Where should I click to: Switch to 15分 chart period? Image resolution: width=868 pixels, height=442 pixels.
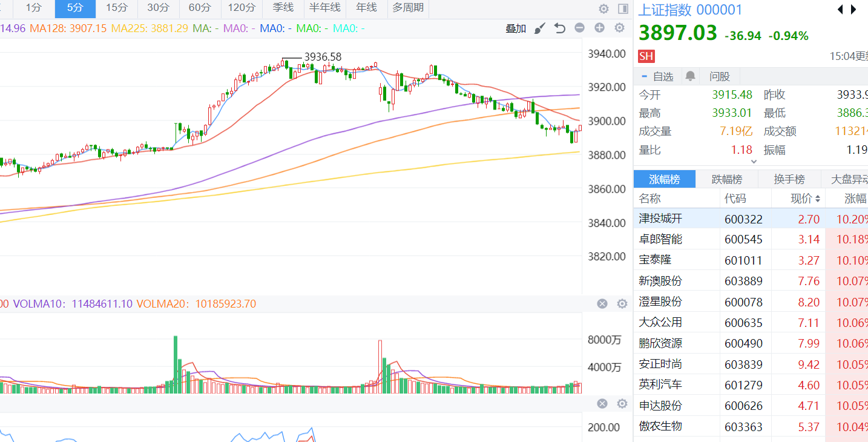click(116, 8)
